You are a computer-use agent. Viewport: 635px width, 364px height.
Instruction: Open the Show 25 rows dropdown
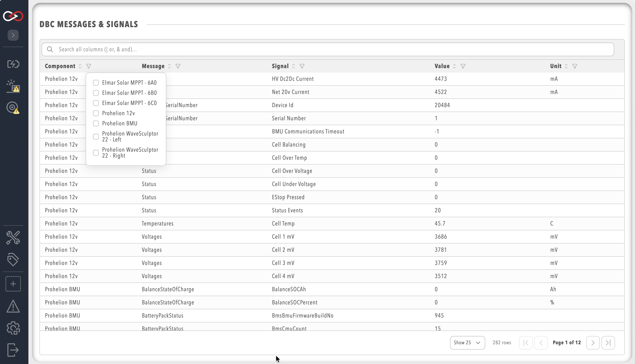click(x=467, y=343)
